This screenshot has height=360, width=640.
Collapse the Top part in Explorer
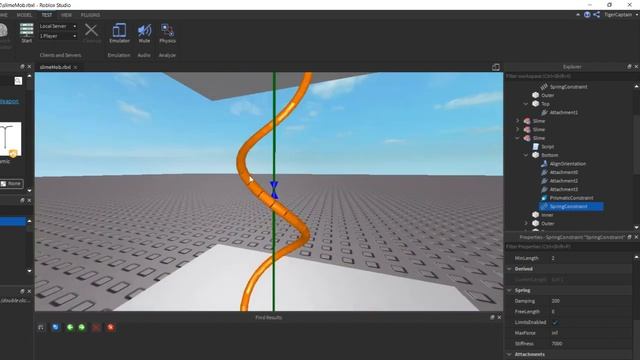[x=526, y=104]
